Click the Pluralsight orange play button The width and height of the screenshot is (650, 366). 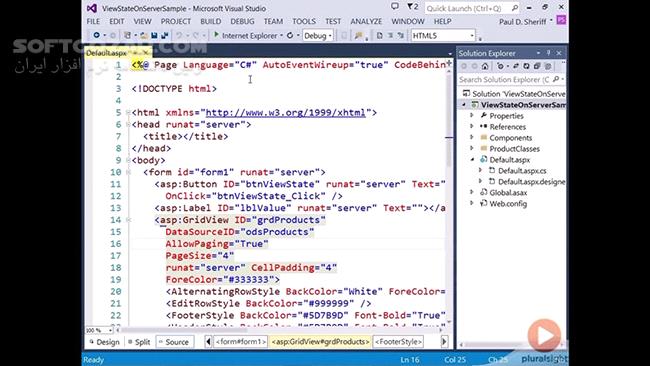pos(544,335)
